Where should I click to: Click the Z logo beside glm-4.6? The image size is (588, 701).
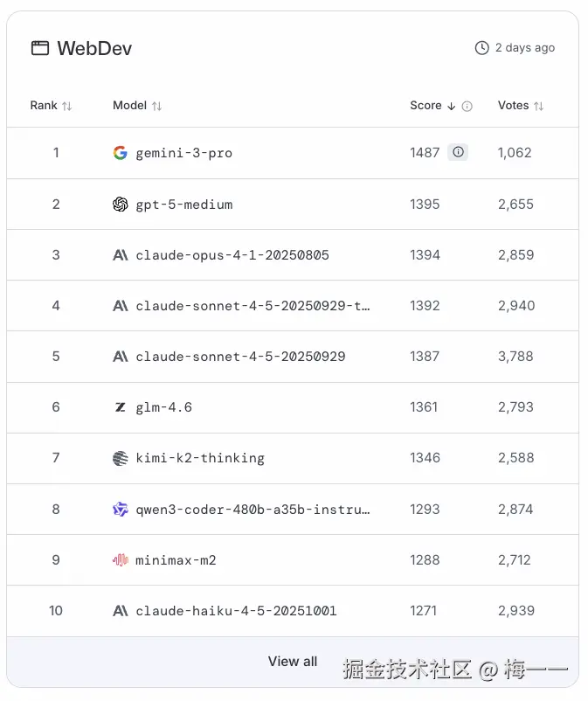(121, 407)
